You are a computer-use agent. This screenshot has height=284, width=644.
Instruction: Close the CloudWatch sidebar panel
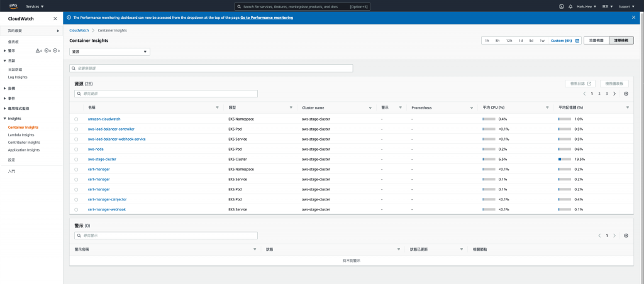pos(55,18)
